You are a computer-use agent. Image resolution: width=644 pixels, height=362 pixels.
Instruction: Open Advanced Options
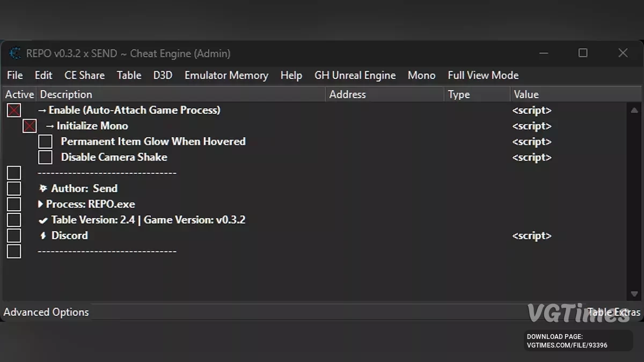tap(46, 312)
